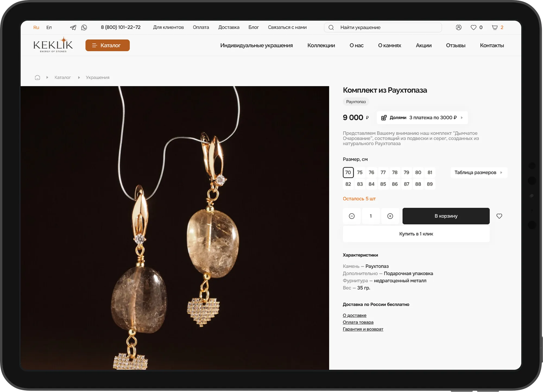Image resolution: width=543 pixels, height=392 pixels.
Task: Open the user account profile icon
Action: click(459, 27)
